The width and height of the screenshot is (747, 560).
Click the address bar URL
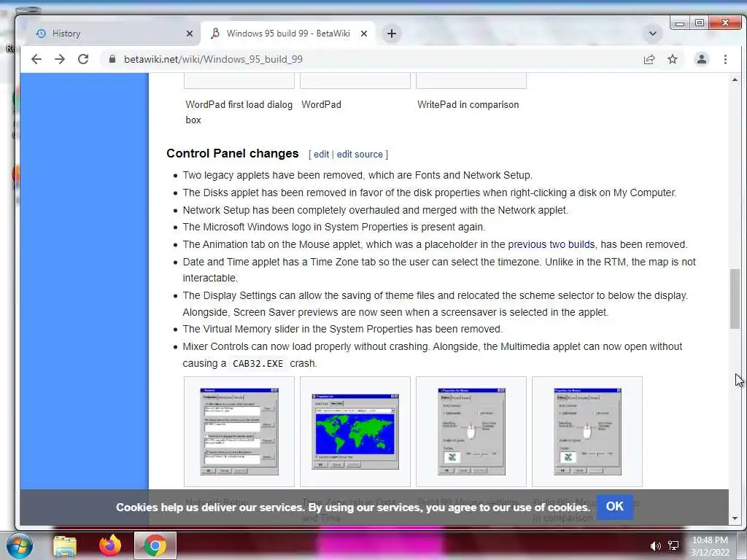(213, 59)
